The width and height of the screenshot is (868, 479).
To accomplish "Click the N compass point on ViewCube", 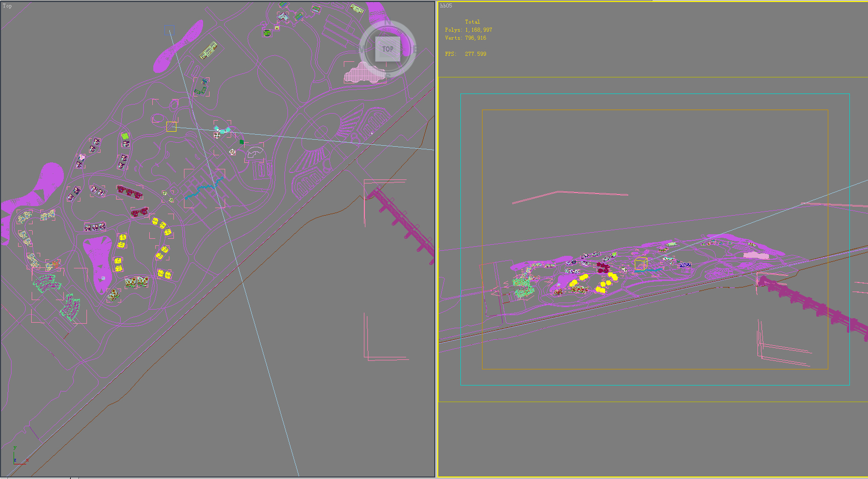I will click(x=388, y=22).
